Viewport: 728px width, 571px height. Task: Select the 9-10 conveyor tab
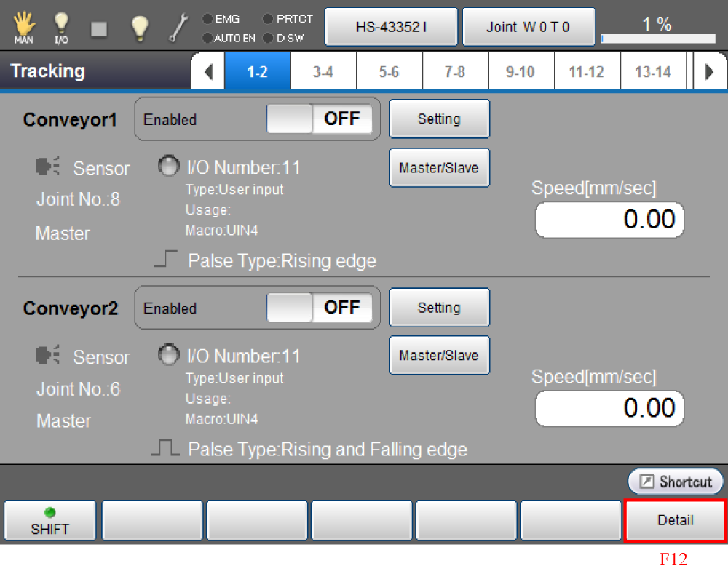tap(520, 72)
